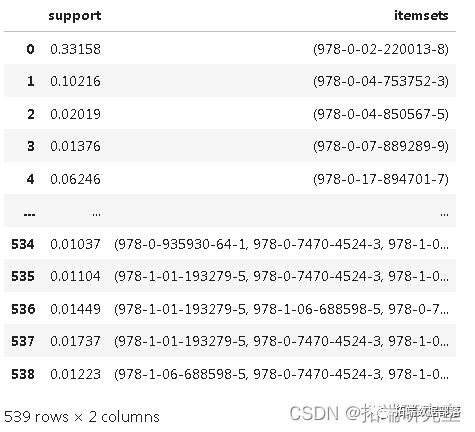Select row index 534

[x=23, y=244]
